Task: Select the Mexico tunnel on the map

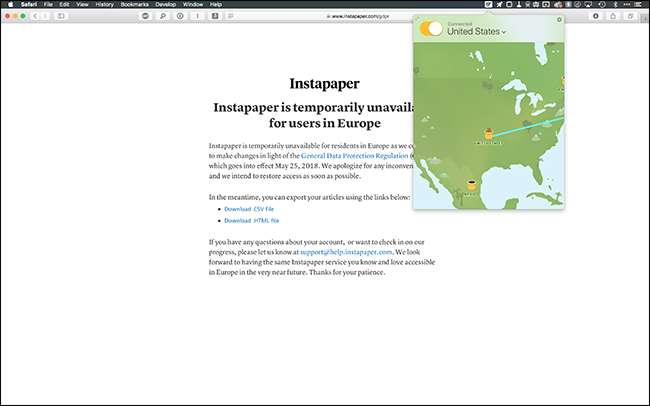Action: (x=472, y=183)
